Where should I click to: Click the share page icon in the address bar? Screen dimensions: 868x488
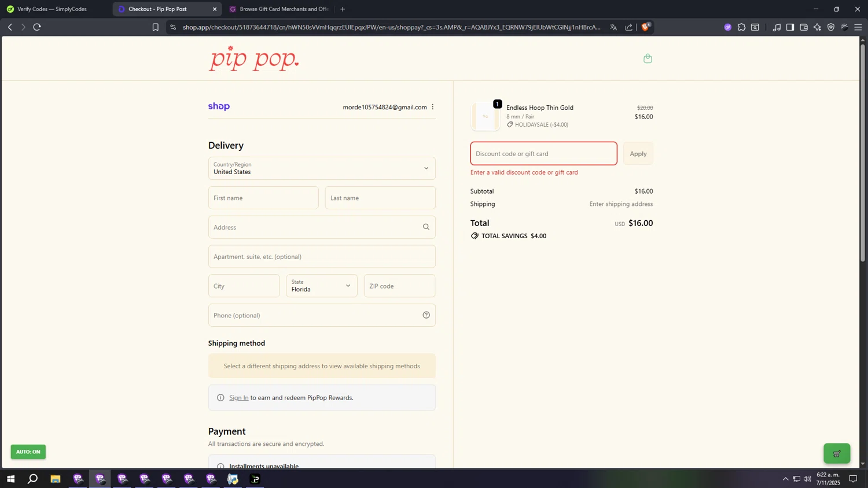click(x=628, y=27)
